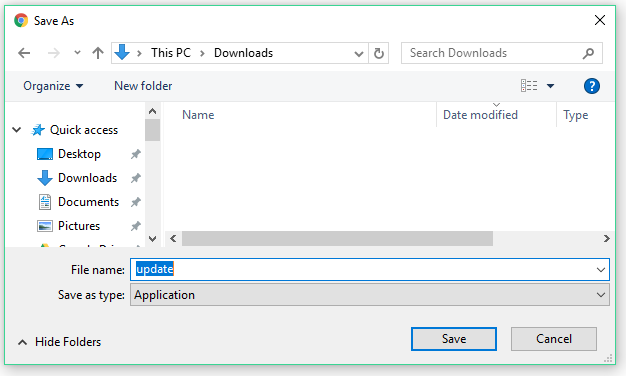Go back using the back arrow
Viewport: 626px width, 376px height.
[24, 53]
